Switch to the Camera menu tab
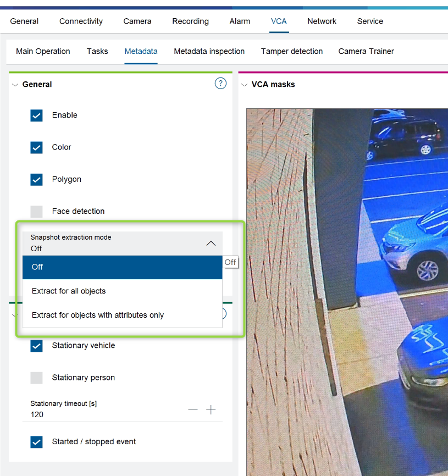448x476 pixels. [x=137, y=21]
